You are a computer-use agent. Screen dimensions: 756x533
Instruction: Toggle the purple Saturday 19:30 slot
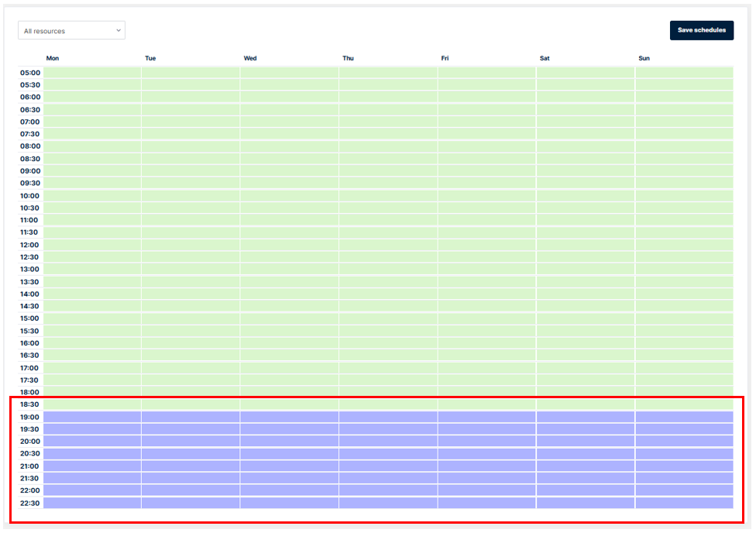[585, 429]
